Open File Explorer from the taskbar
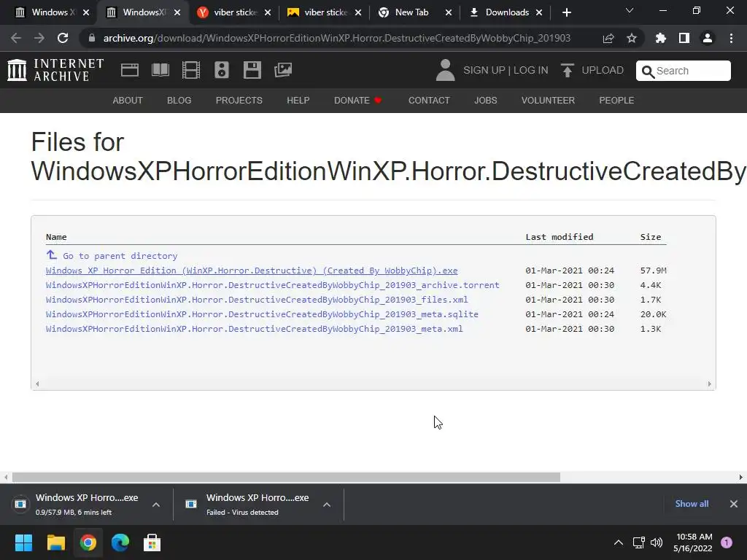 click(55, 542)
